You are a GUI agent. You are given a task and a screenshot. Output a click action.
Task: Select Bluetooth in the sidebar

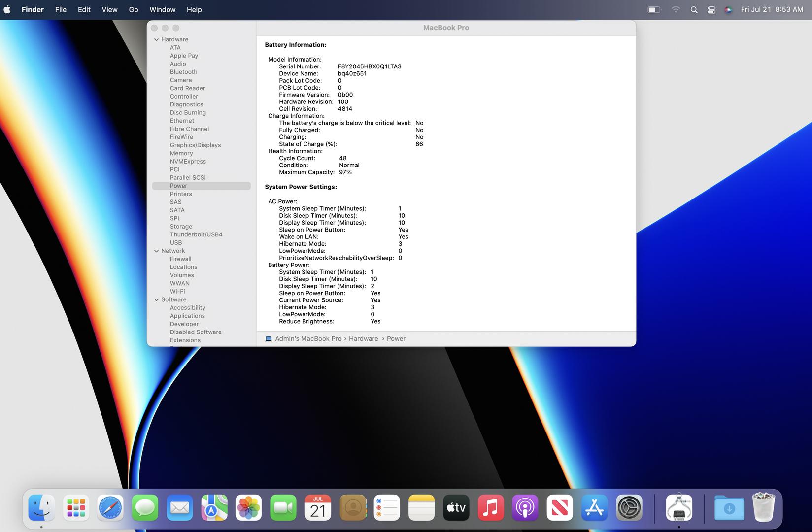(183, 72)
